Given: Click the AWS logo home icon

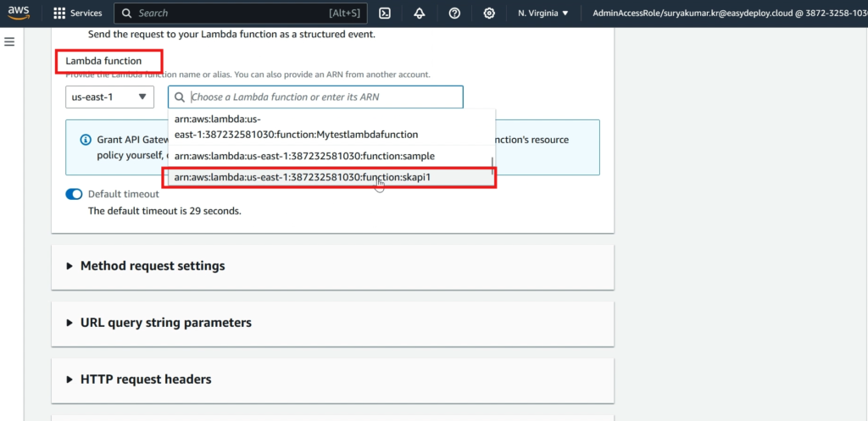Looking at the screenshot, I should pos(20,13).
